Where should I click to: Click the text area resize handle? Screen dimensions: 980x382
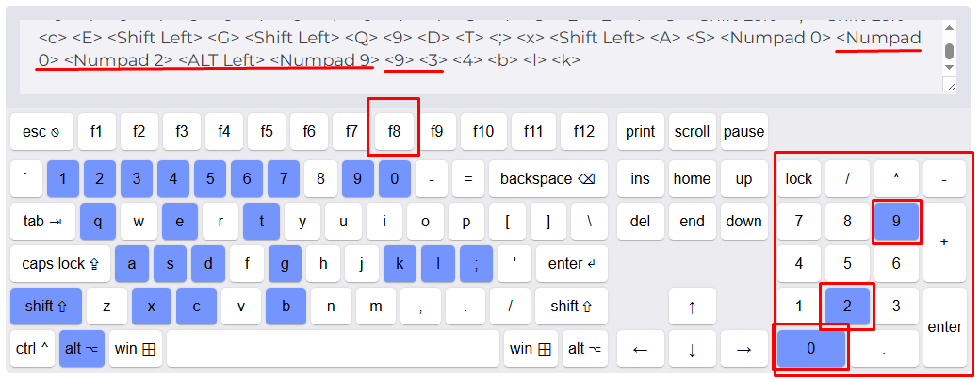pos(951,86)
